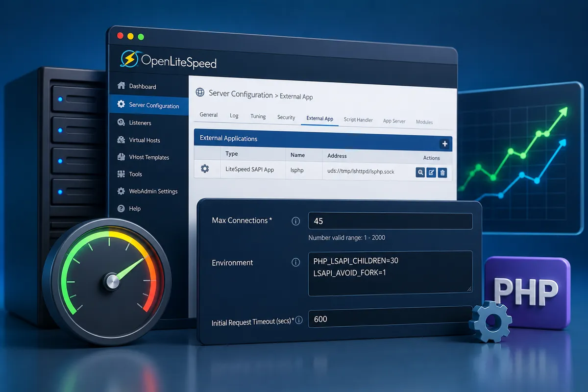This screenshot has width=588, height=392.
Task: Click Server Configuration breadcrumb link
Action: [241, 95]
